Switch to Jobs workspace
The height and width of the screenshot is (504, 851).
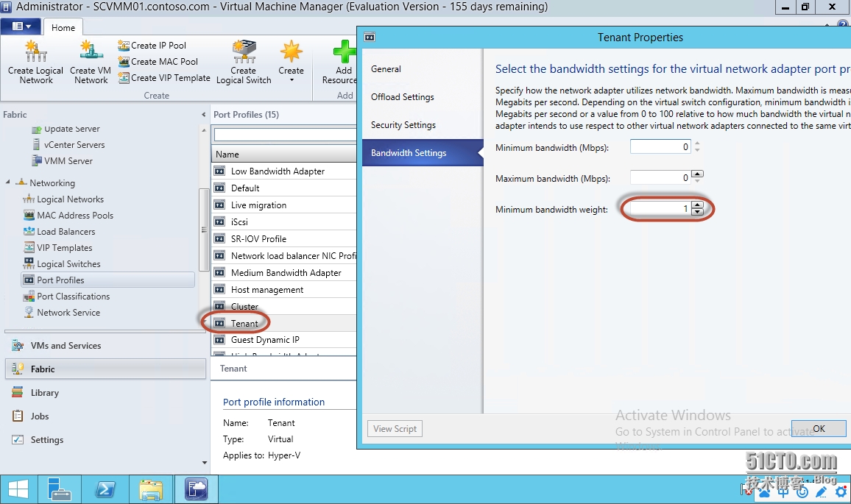[105, 416]
